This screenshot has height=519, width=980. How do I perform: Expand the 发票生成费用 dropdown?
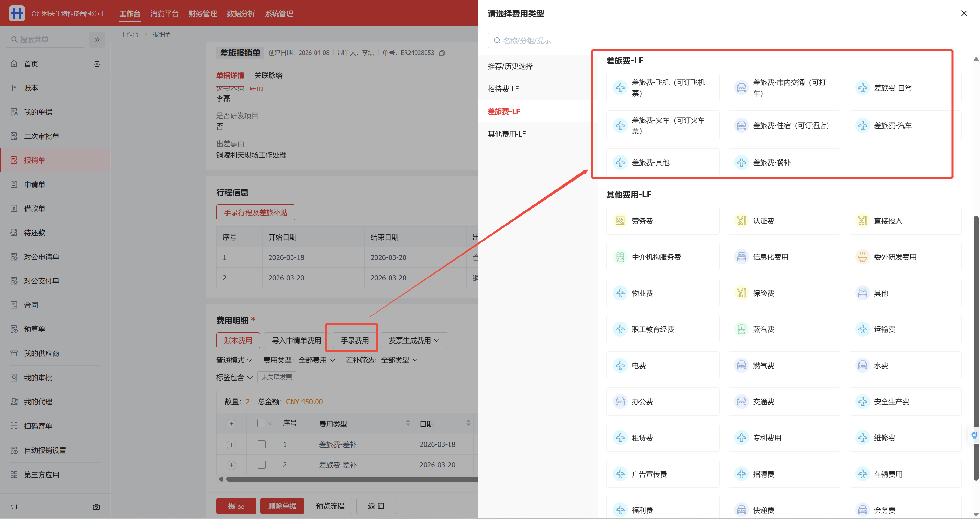pos(414,340)
